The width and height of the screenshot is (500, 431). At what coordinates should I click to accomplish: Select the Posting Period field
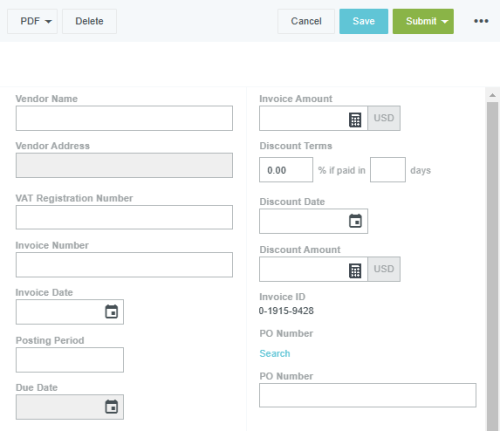coord(70,360)
